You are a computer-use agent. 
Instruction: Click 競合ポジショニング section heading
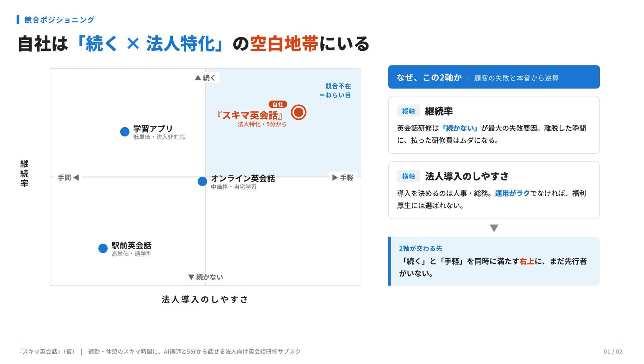point(59,20)
